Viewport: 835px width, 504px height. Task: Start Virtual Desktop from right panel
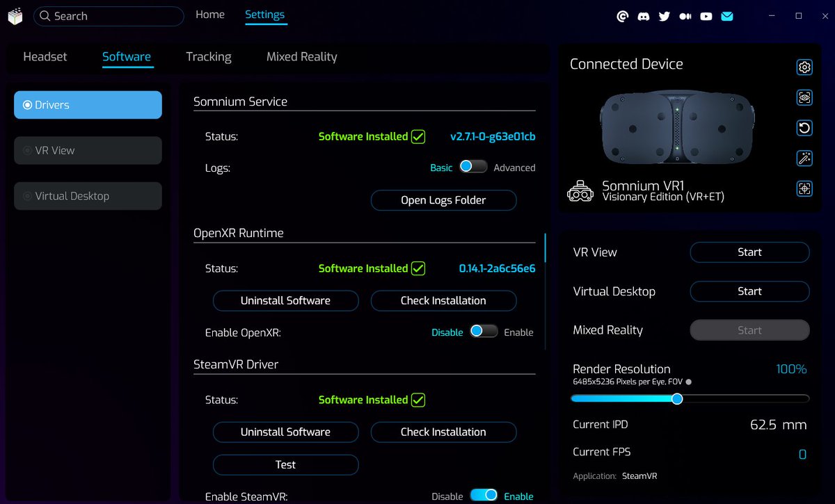tap(749, 291)
